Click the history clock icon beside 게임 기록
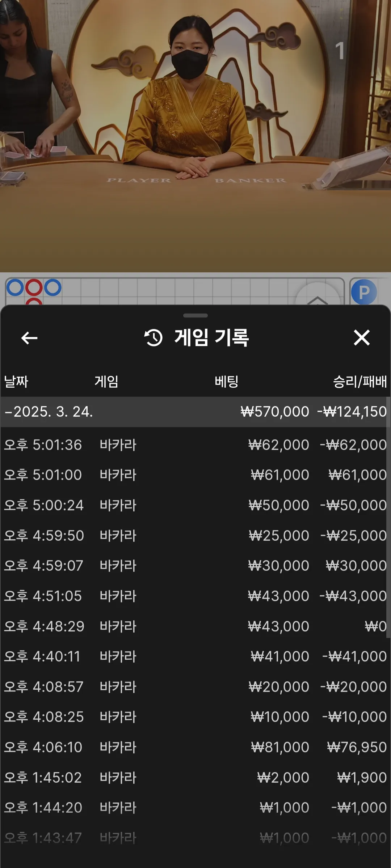 154,338
